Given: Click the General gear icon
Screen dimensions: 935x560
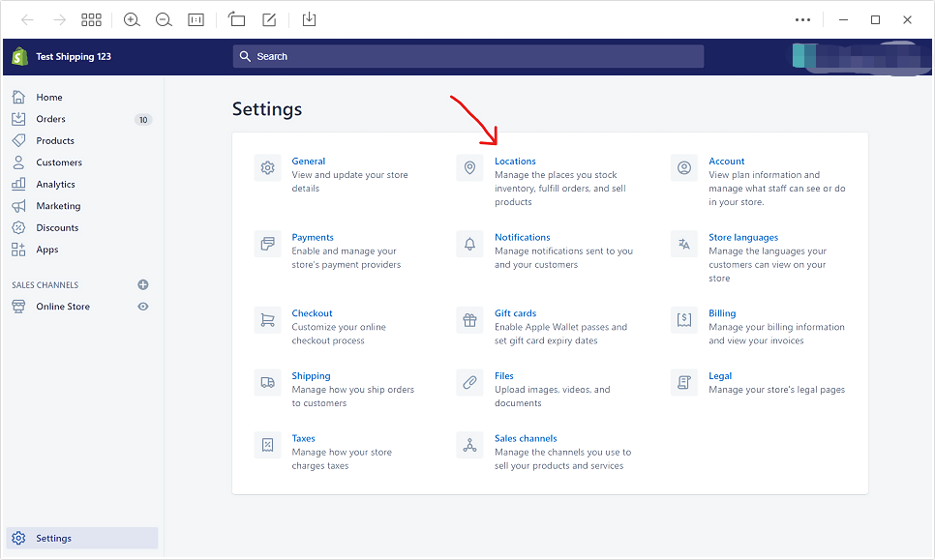Looking at the screenshot, I should [x=268, y=168].
